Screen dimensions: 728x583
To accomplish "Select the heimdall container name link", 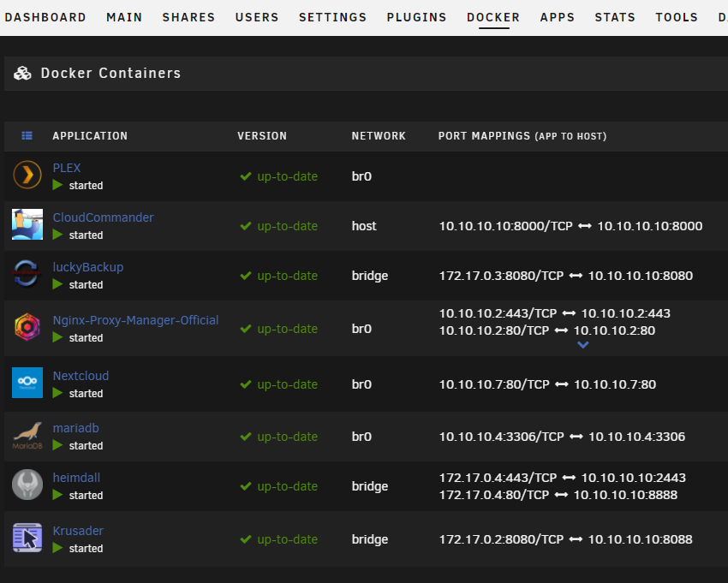I will coord(76,478).
